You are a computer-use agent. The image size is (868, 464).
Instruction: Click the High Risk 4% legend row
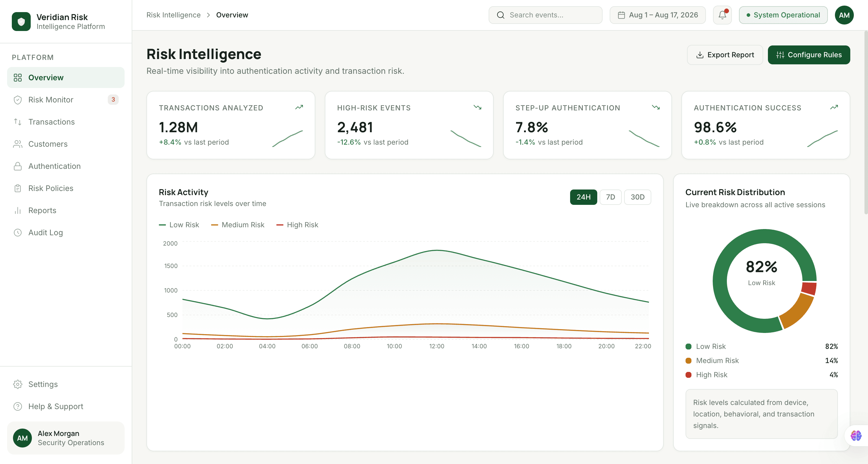tap(761, 375)
